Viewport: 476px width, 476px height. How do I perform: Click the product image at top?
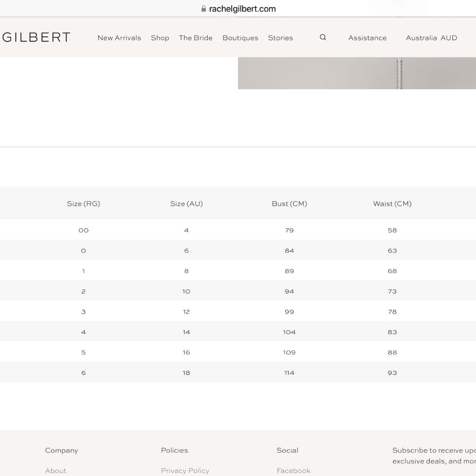tap(357, 73)
